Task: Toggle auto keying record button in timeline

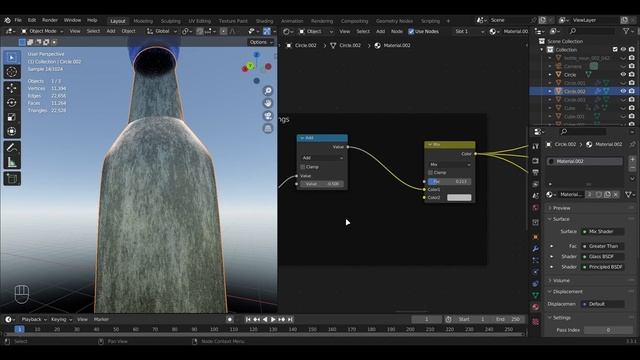Action: point(230,320)
